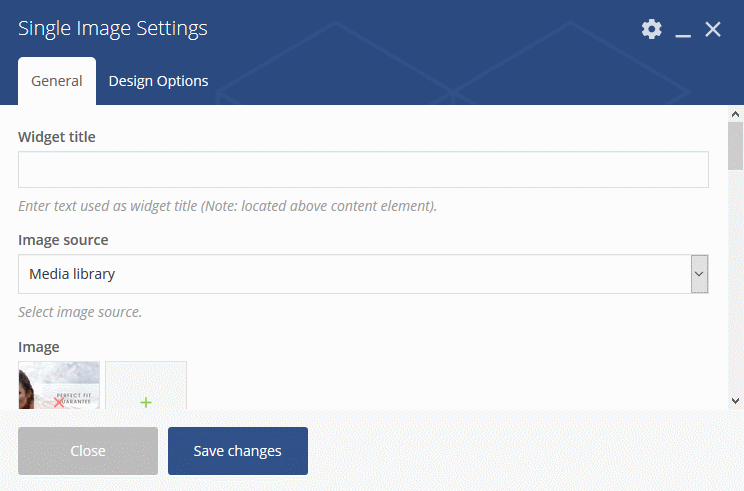This screenshot has height=491, width=744.
Task: Switch to the General tab
Action: 56,81
